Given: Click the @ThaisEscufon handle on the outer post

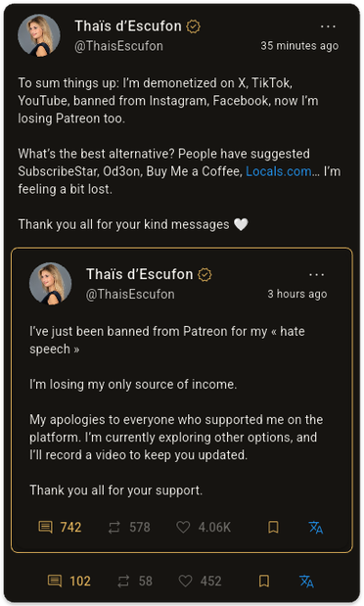Looking at the screenshot, I should click(118, 46).
